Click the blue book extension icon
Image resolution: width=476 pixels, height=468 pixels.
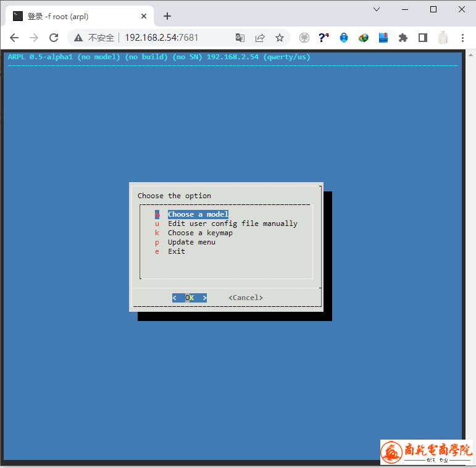coord(383,38)
